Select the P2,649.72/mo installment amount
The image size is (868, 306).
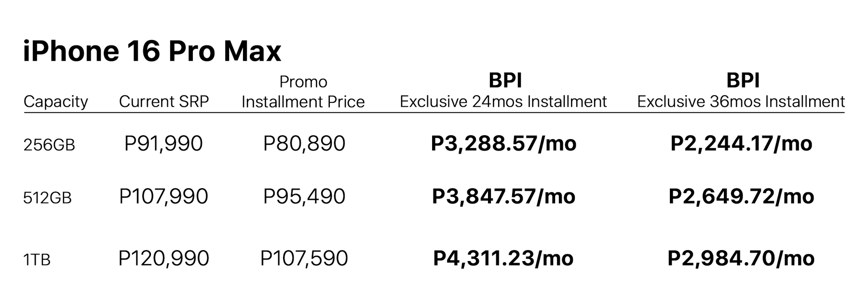click(741, 196)
